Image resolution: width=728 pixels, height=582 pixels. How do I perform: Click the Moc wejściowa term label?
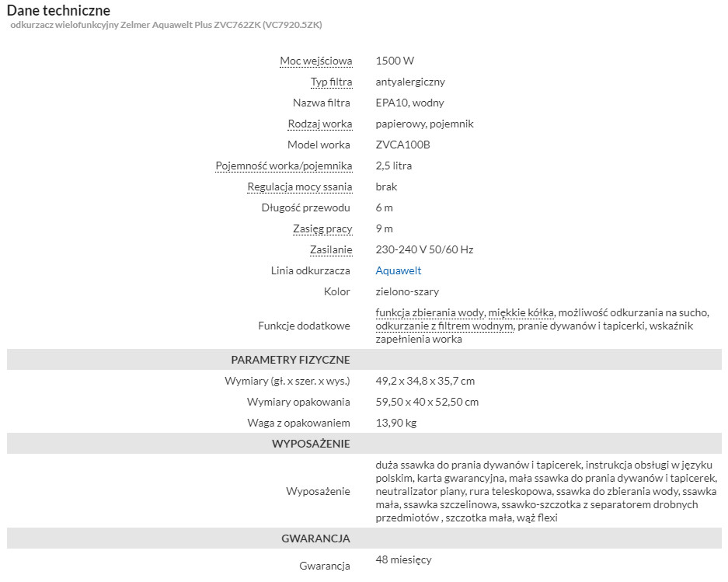[x=315, y=61]
